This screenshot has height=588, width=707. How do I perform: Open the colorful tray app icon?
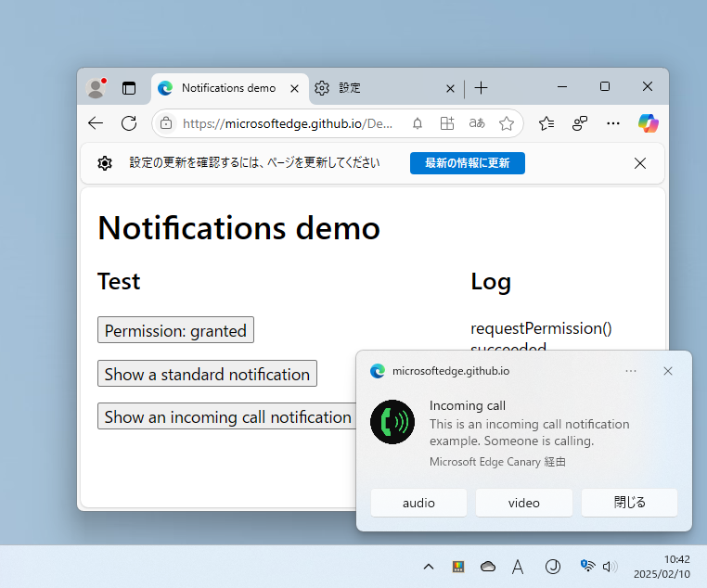(x=458, y=567)
